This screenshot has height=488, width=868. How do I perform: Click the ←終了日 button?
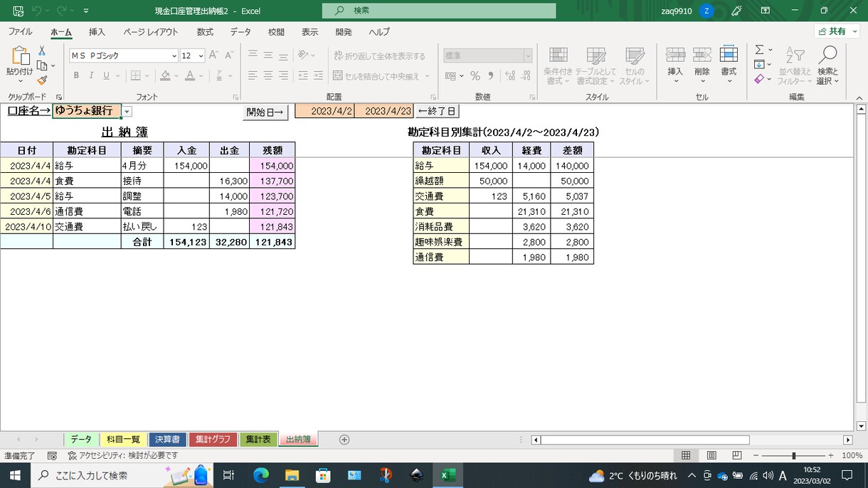(x=437, y=111)
